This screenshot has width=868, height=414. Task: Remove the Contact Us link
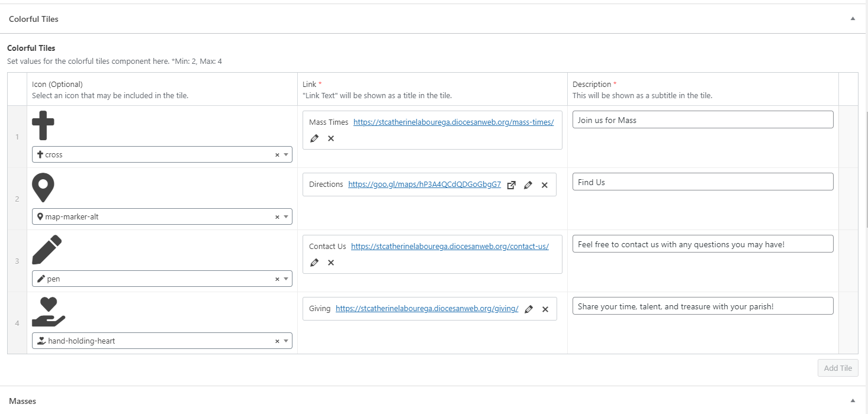pos(331,263)
